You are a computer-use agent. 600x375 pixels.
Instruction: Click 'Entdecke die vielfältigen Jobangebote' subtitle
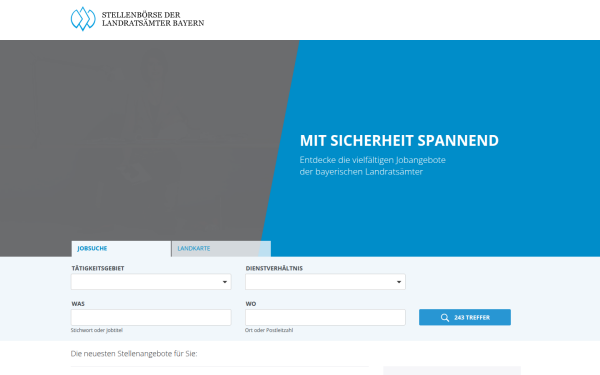point(373,160)
